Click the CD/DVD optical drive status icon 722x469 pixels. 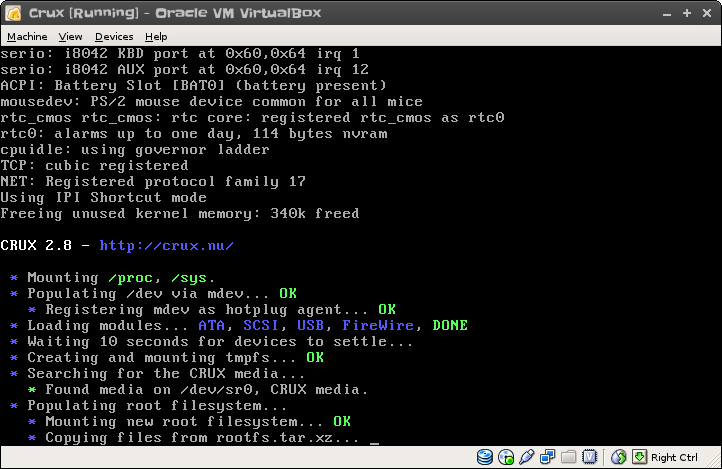506,457
